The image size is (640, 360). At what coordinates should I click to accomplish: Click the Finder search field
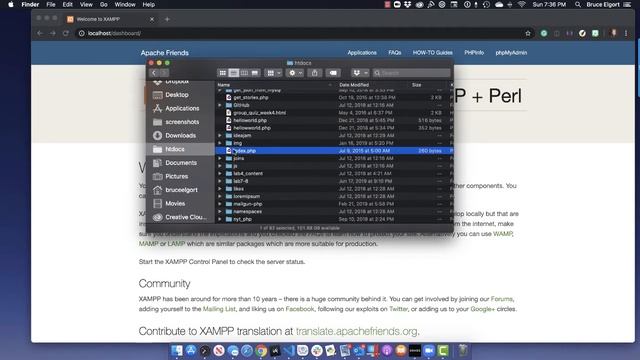[x=411, y=73]
